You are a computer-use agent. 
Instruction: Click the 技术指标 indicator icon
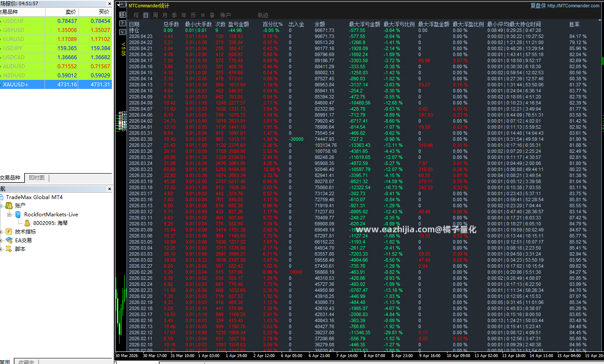tap(9, 232)
